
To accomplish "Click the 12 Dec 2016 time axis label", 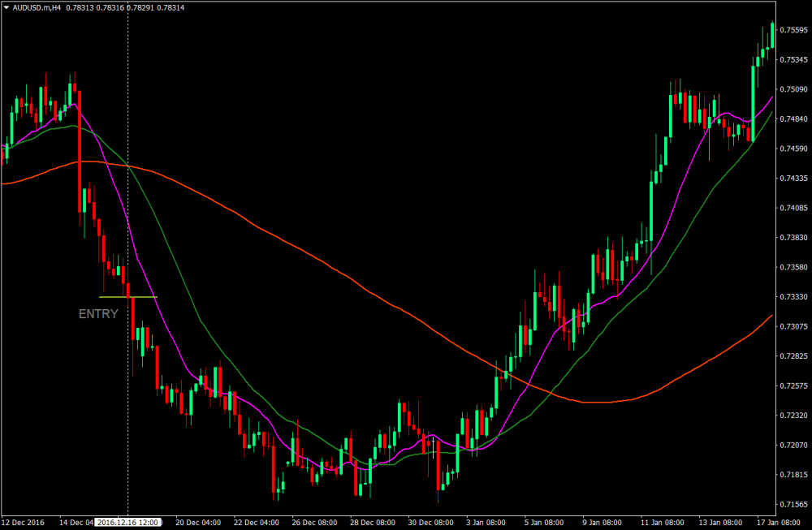I will [24, 522].
